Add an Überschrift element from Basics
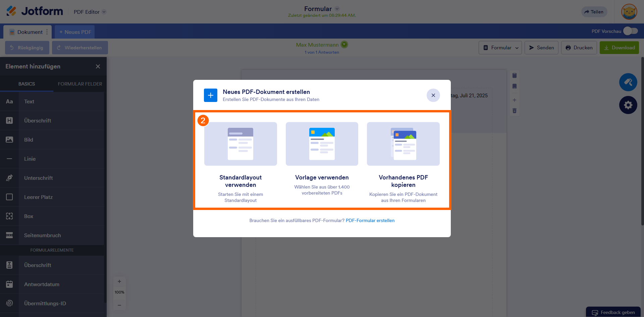This screenshot has width=644, height=317. pyautogui.click(x=52, y=120)
